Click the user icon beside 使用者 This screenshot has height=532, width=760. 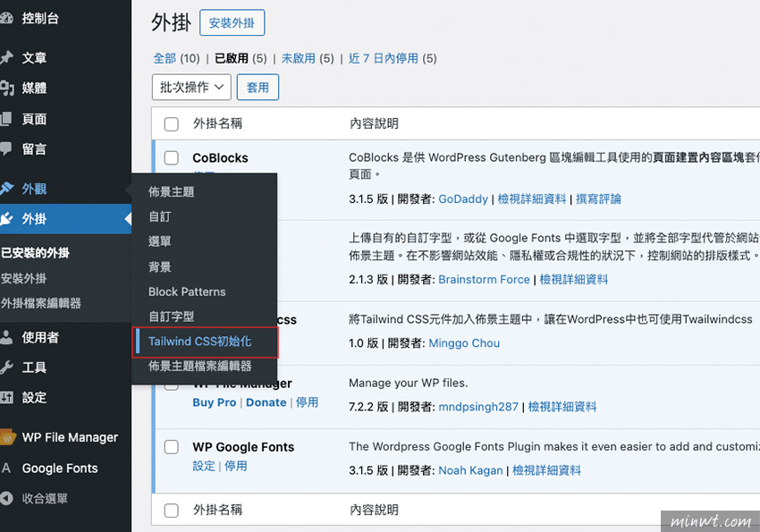pos(6,337)
